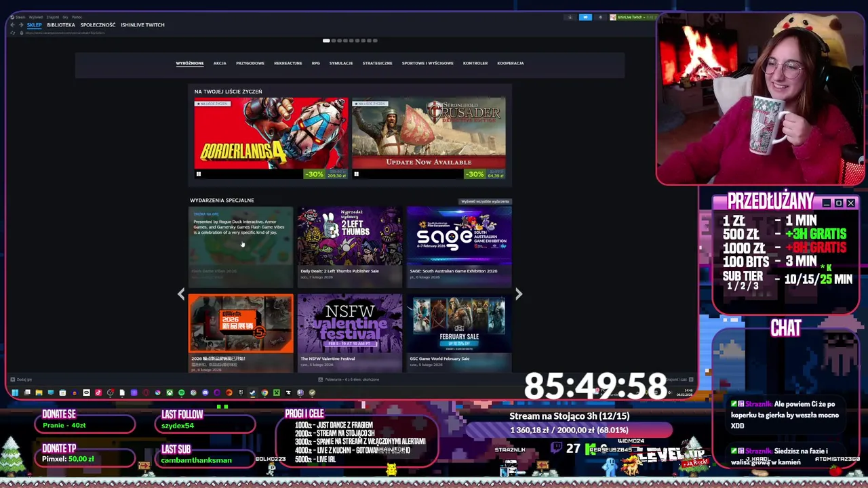Click the Steam store URL address bar

click(x=65, y=33)
